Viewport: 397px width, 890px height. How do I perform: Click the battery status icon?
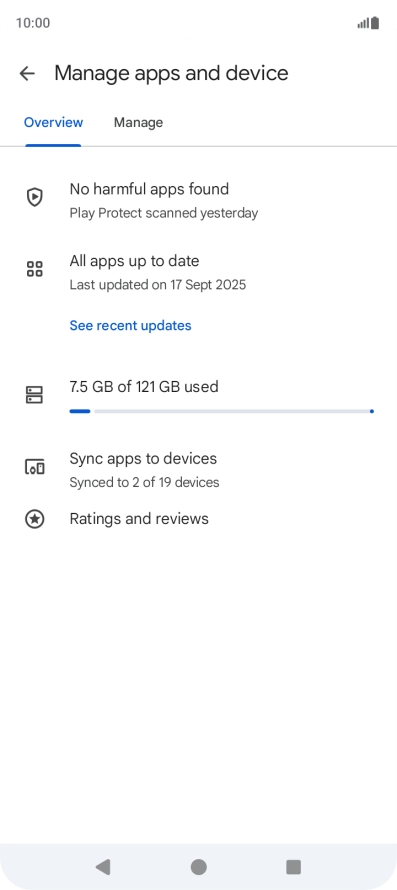pos(375,23)
